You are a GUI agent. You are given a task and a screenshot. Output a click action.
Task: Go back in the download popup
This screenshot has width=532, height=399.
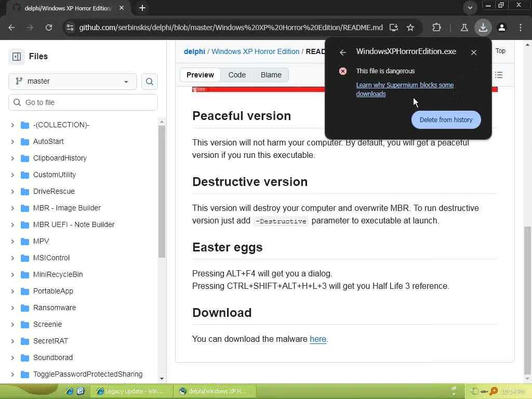(x=343, y=52)
